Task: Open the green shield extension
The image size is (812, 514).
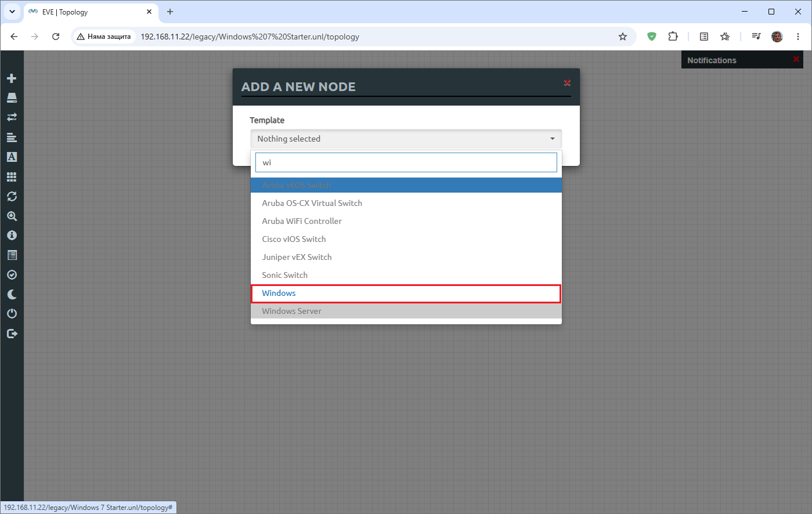Action: tap(652, 37)
